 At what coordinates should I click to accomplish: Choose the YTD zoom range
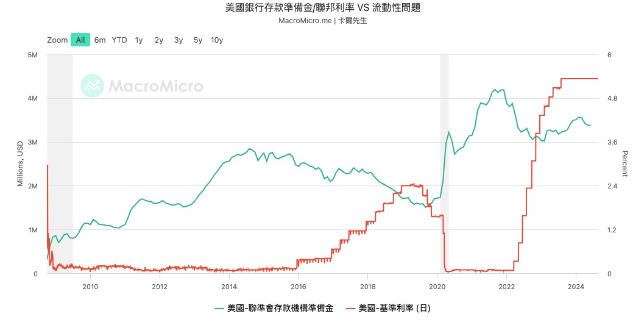click(x=119, y=40)
